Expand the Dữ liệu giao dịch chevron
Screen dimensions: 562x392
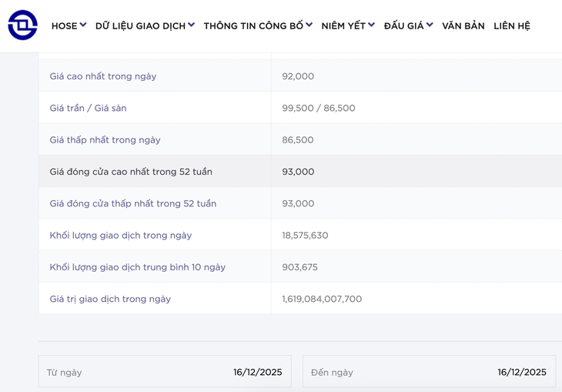[x=192, y=25]
